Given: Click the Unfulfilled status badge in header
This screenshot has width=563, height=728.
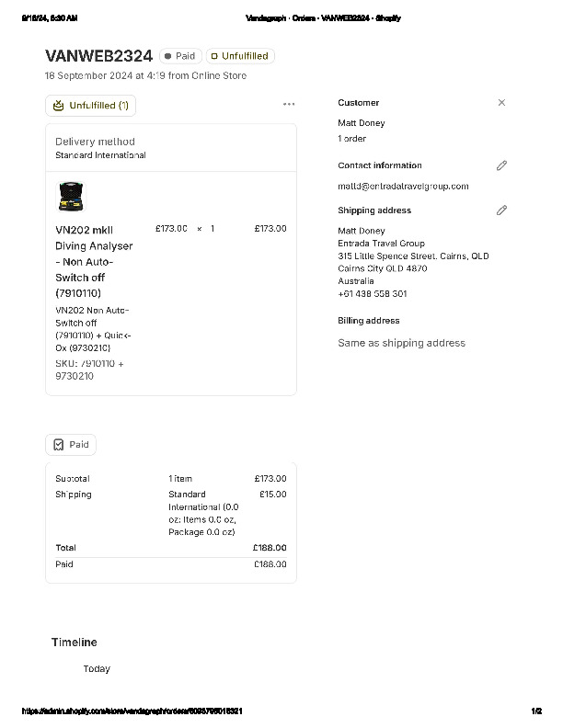Looking at the screenshot, I should click(240, 56).
